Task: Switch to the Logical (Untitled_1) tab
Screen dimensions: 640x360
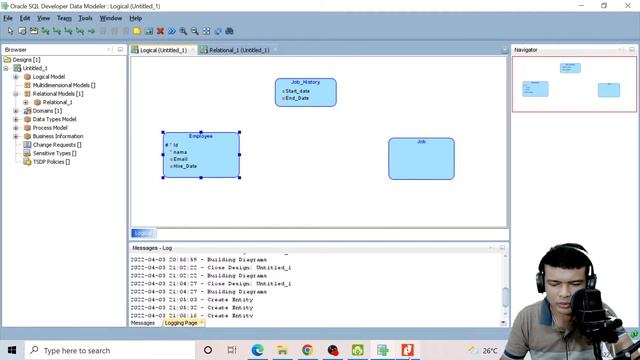Action: pos(163,50)
